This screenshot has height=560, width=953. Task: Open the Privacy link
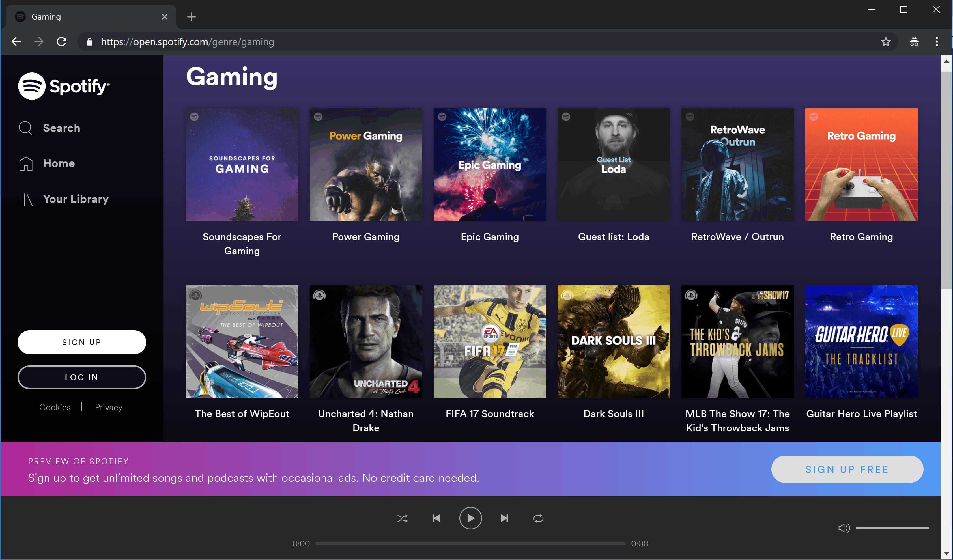pyautogui.click(x=109, y=407)
